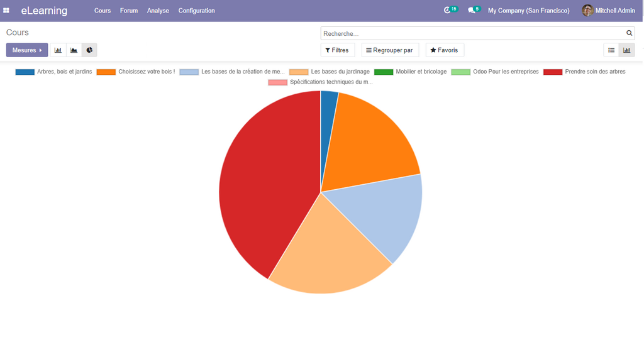This screenshot has height=362, width=644.
Task: Open the Analyse menu
Action: pos(158,11)
